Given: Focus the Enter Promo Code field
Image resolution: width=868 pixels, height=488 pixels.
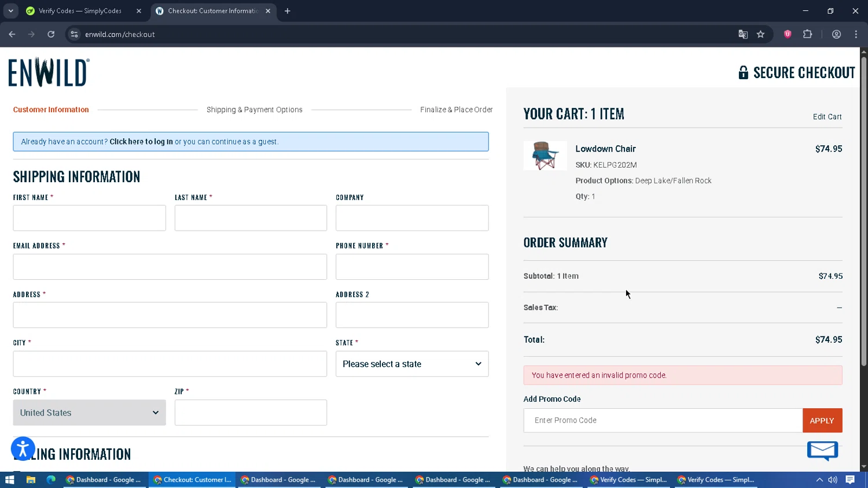Looking at the screenshot, I should (663, 420).
